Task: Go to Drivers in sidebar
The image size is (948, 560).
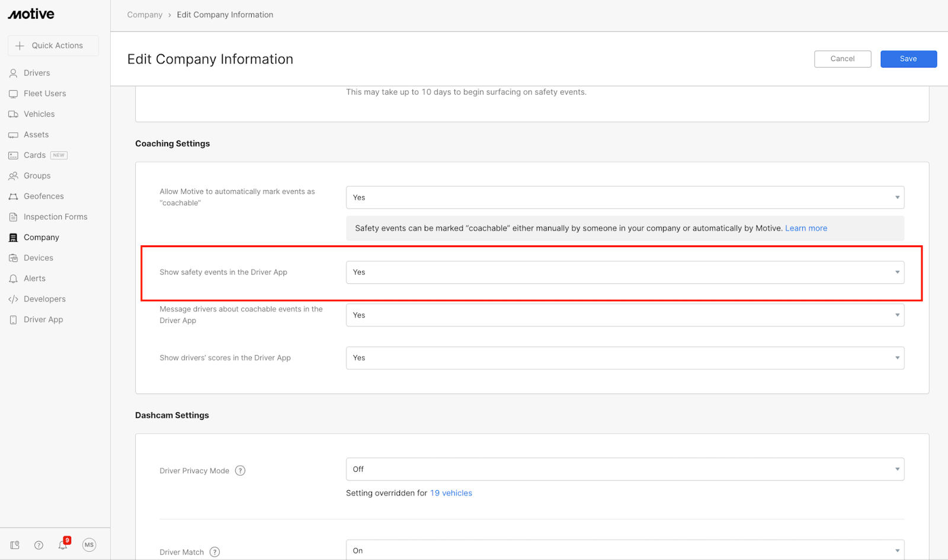Action: [37, 73]
